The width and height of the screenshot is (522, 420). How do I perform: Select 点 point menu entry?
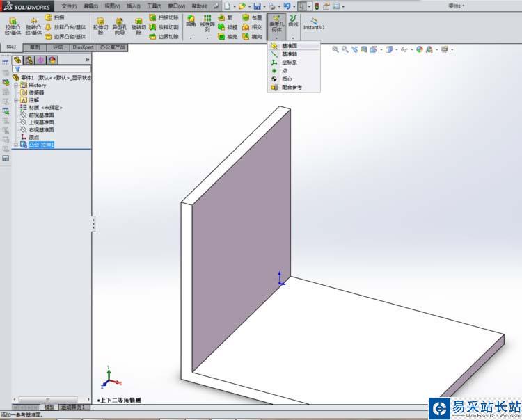pyautogui.click(x=294, y=70)
